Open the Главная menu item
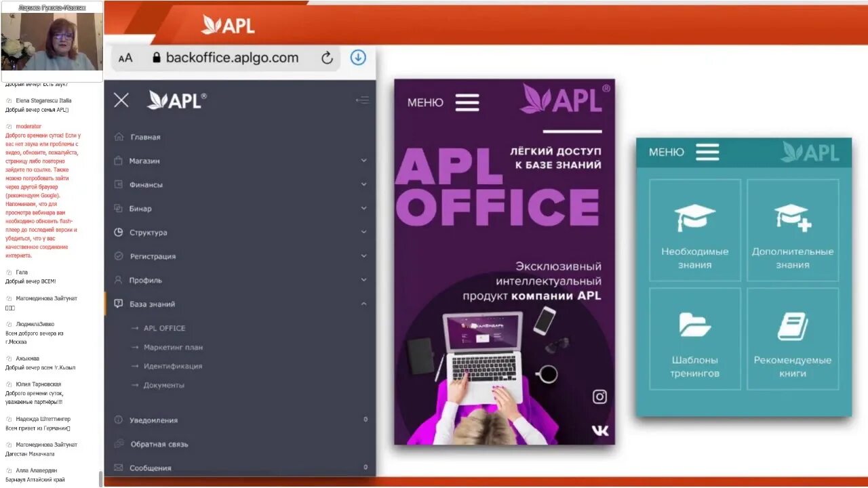The width and height of the screenshot is (868, 488). tap(145, 137)
